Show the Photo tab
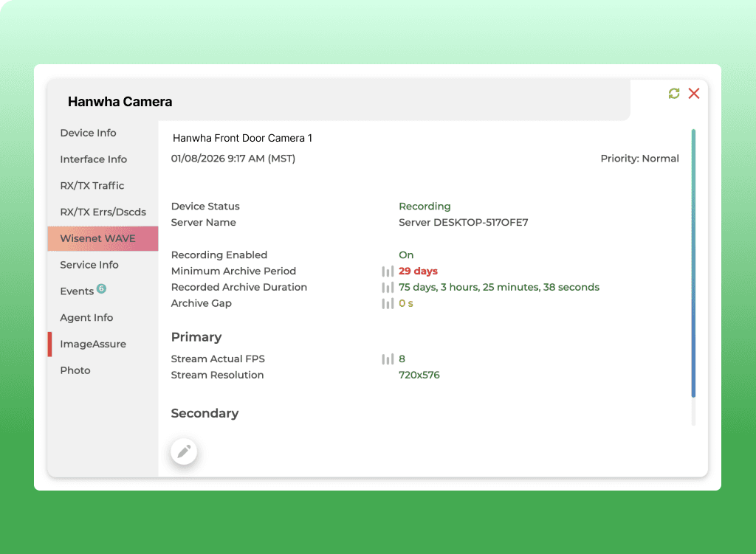Viewport: 756px width, 554px height. pos(103,370)
